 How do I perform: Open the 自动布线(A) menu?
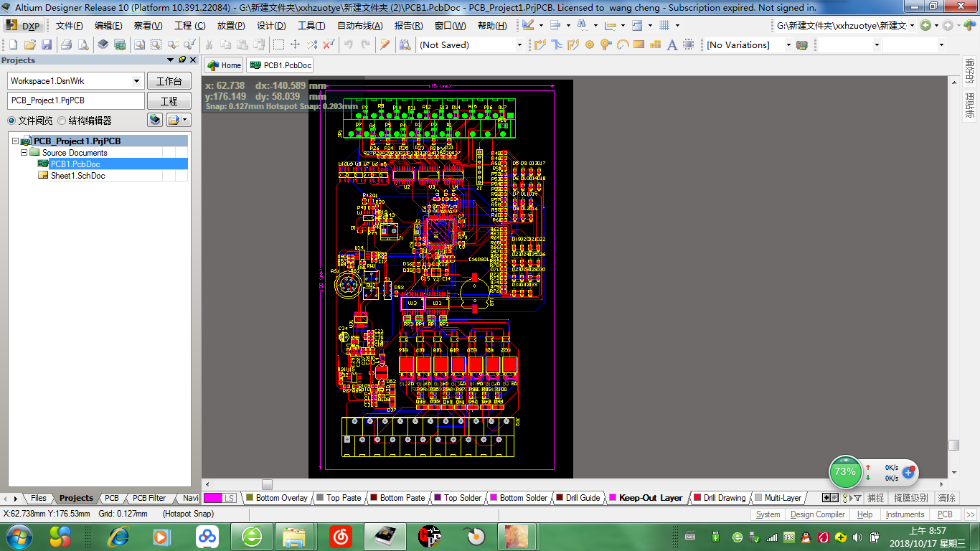360,26
